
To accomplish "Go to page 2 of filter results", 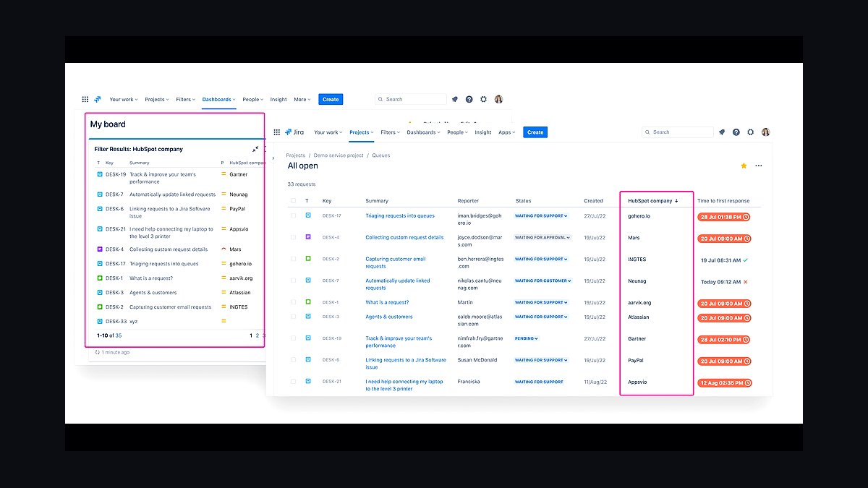I will [258, 335].
